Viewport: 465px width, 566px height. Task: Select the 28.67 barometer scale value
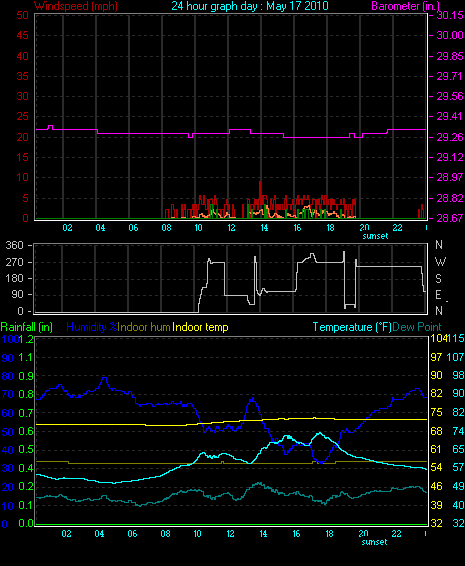(x=450, y=218)
